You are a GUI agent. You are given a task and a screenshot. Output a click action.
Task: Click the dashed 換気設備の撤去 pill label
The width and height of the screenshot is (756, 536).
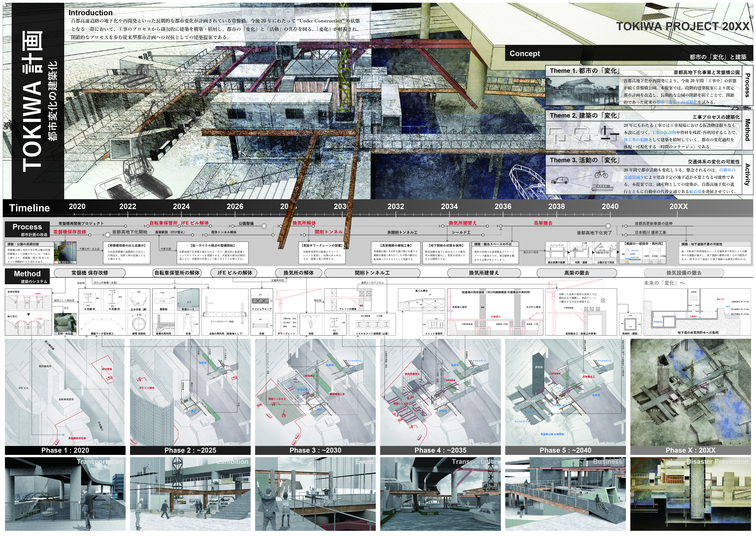tap(684, 273)
